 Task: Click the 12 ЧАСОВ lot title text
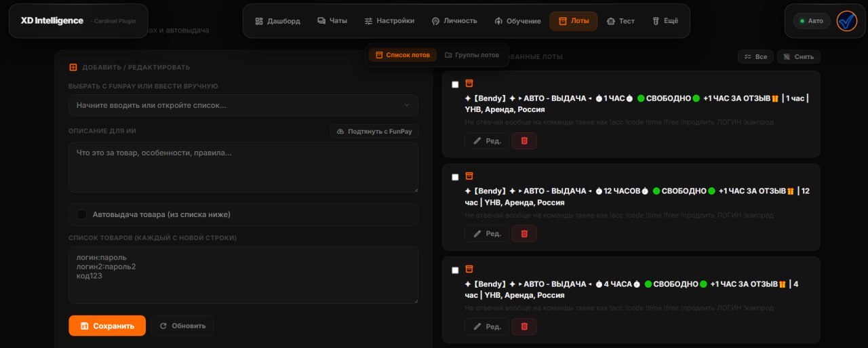click(x=637, y=197)
